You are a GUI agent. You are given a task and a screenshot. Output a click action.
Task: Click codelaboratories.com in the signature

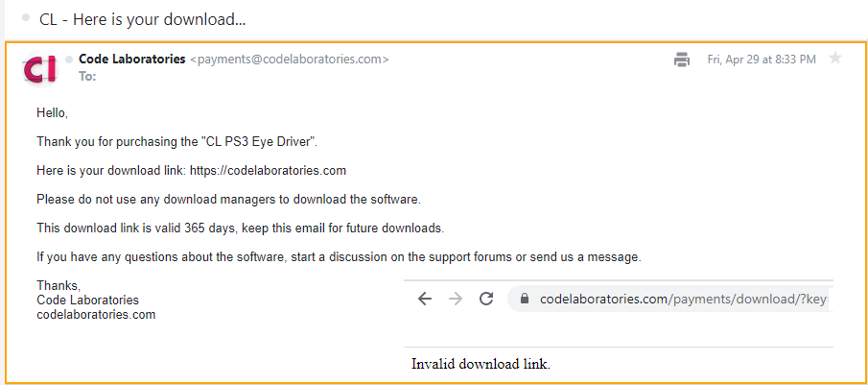[96, 315]
